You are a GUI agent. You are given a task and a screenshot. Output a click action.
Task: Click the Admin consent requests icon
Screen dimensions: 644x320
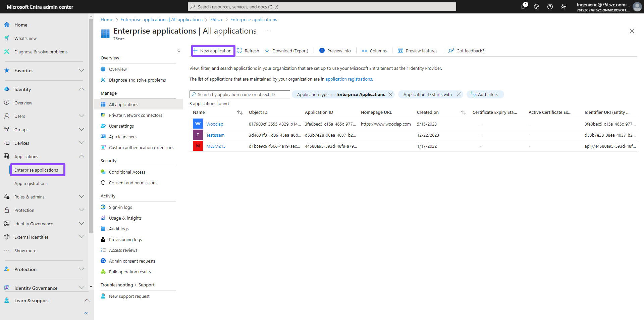click(103, 261)
